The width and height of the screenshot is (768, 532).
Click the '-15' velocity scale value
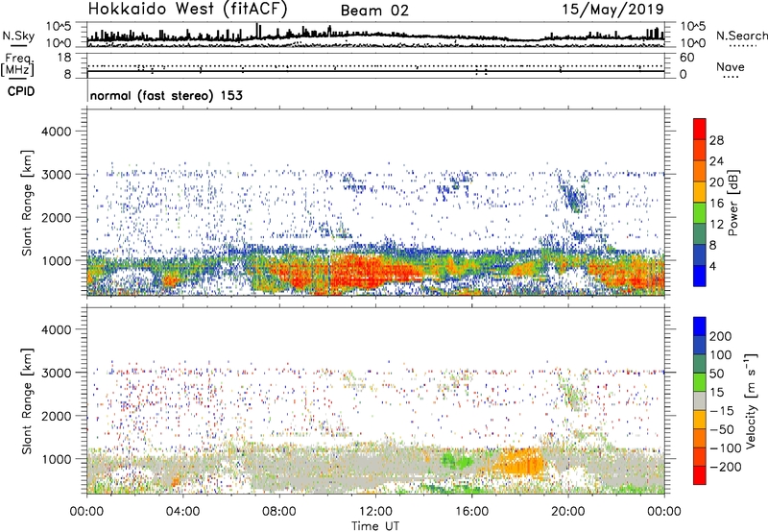(x=722, y=411)
